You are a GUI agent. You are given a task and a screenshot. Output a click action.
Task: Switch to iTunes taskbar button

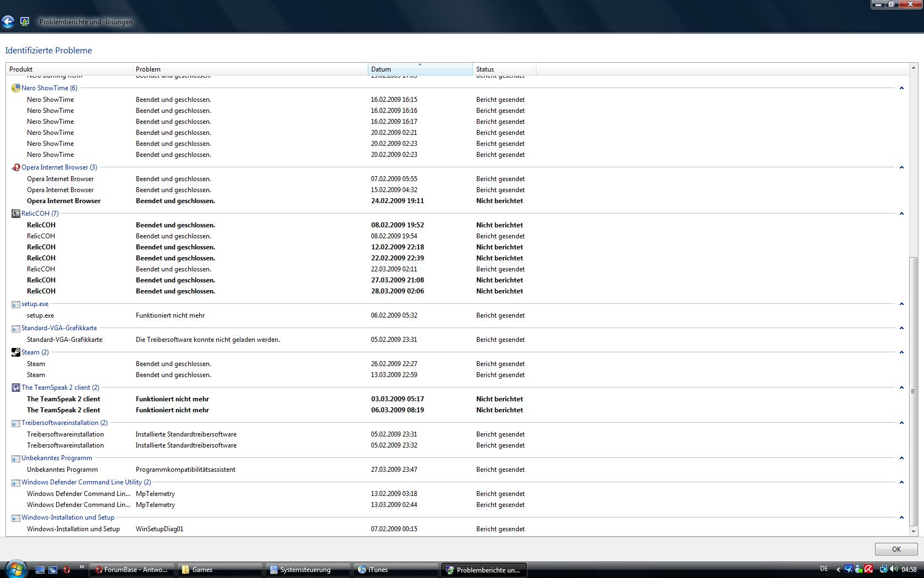396,570
